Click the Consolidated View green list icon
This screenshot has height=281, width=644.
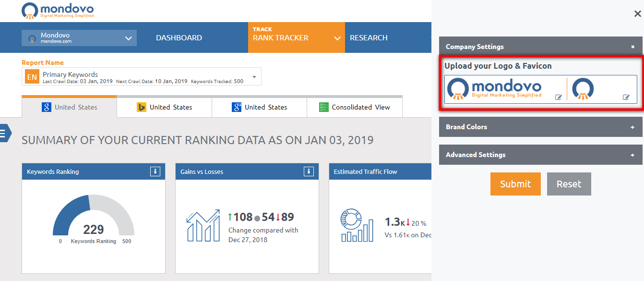(x=324, y=107)
